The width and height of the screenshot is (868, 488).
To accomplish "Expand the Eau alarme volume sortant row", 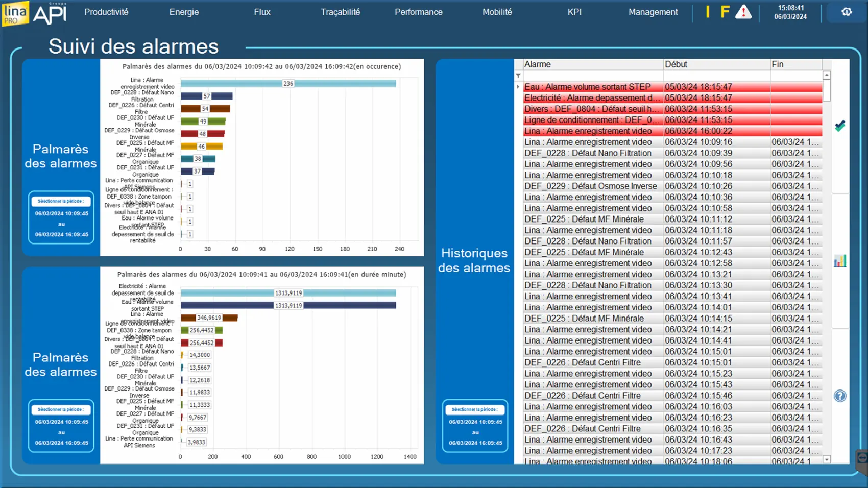I will [518, 87].
